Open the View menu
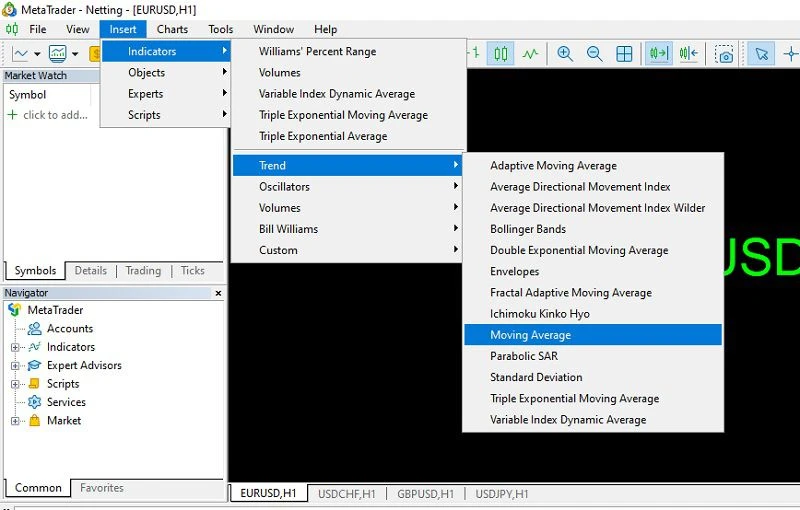800x510 pixels. [78, 29]
